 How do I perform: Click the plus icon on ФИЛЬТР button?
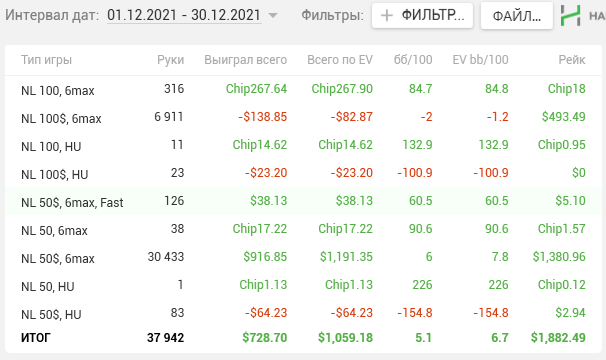386,15
